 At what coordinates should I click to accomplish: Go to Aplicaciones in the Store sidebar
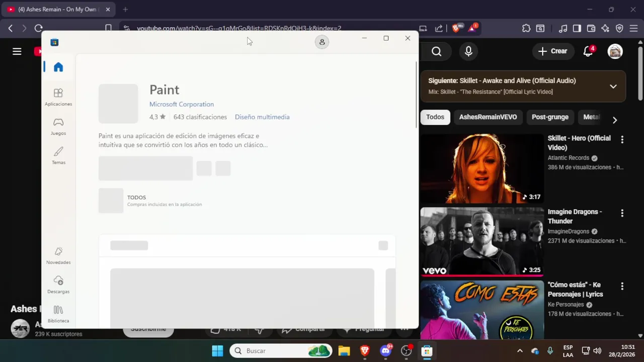click(x=58, y=97)
